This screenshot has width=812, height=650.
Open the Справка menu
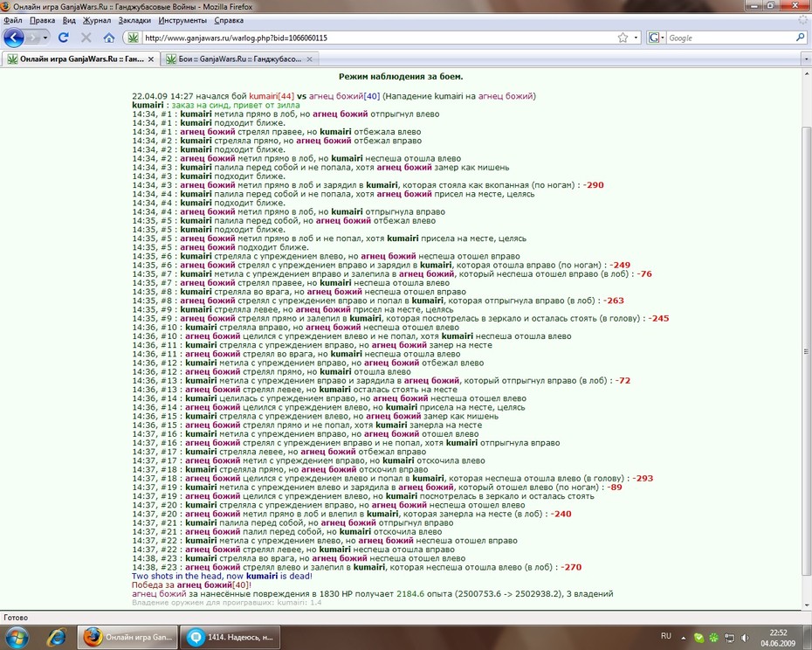[x=229, y=20]
